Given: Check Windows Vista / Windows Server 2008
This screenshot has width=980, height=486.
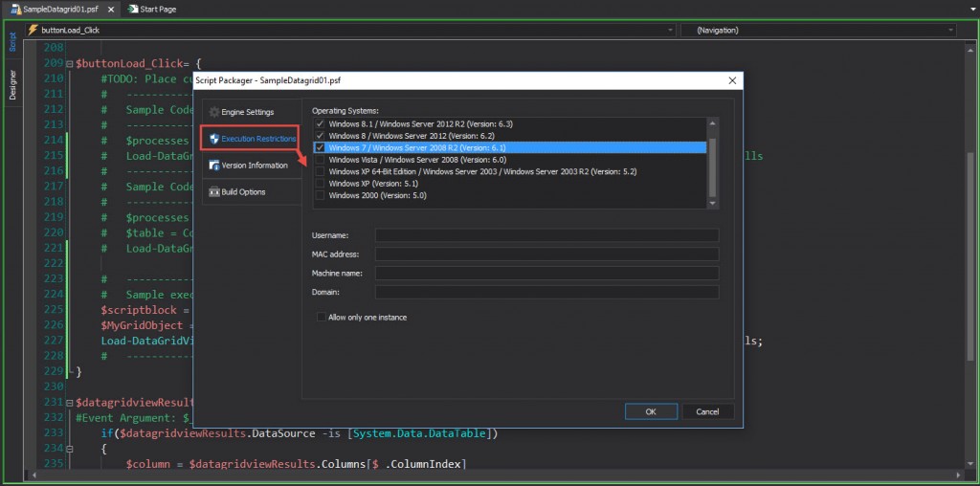Looking at the screenshot, I should pos(321,160).
